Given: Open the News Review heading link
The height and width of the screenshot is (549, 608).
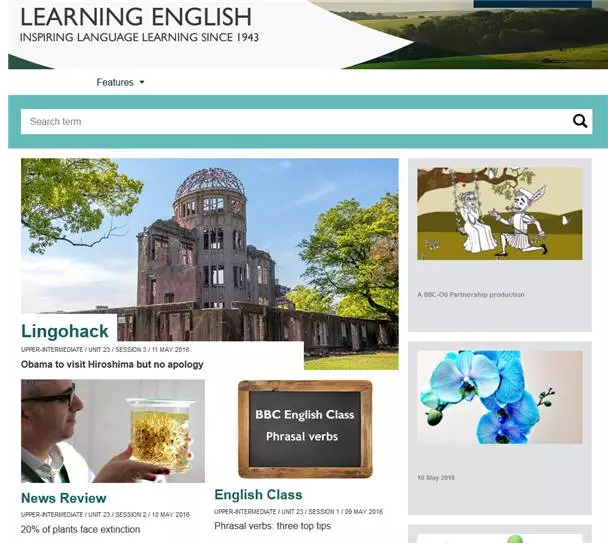Looking at the screenshot, I should pos(64,498).
